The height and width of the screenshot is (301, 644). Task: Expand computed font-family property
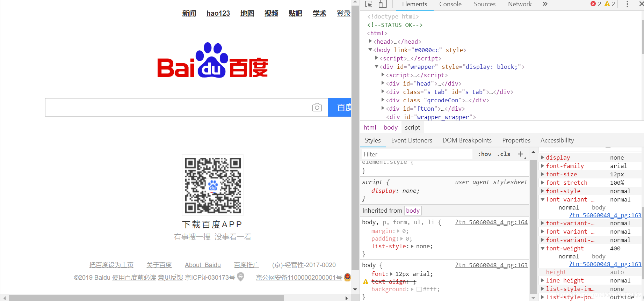pos(543,166)
